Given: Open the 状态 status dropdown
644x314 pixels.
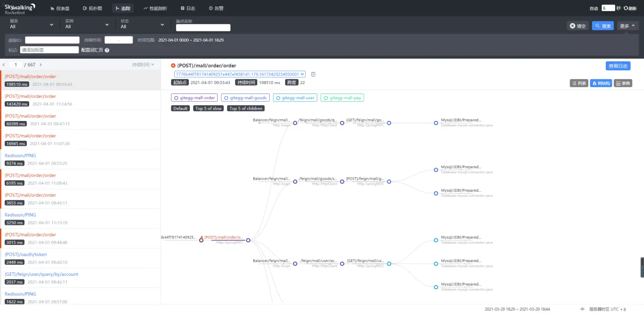Looking at the screenshot, I should [143, 24].
